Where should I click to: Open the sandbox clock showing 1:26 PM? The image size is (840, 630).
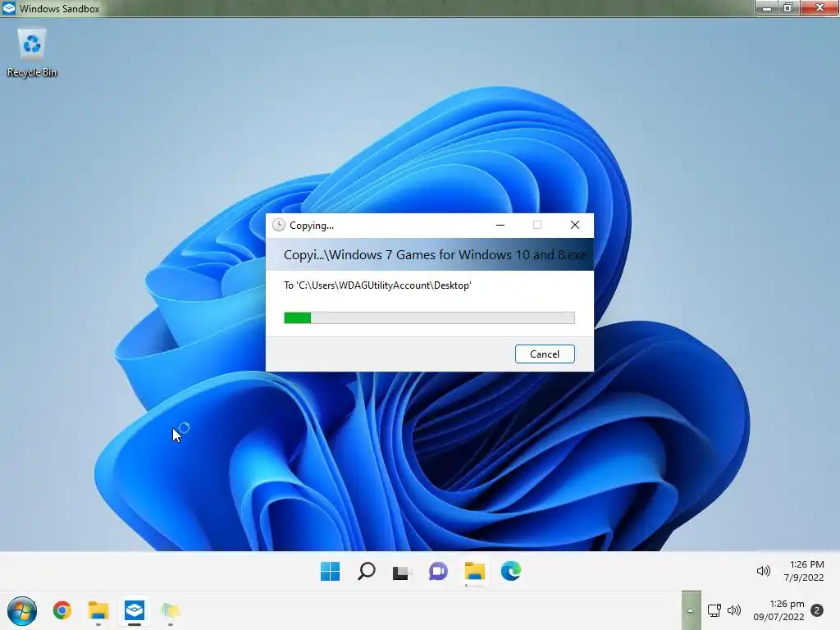tap(804, 571)
